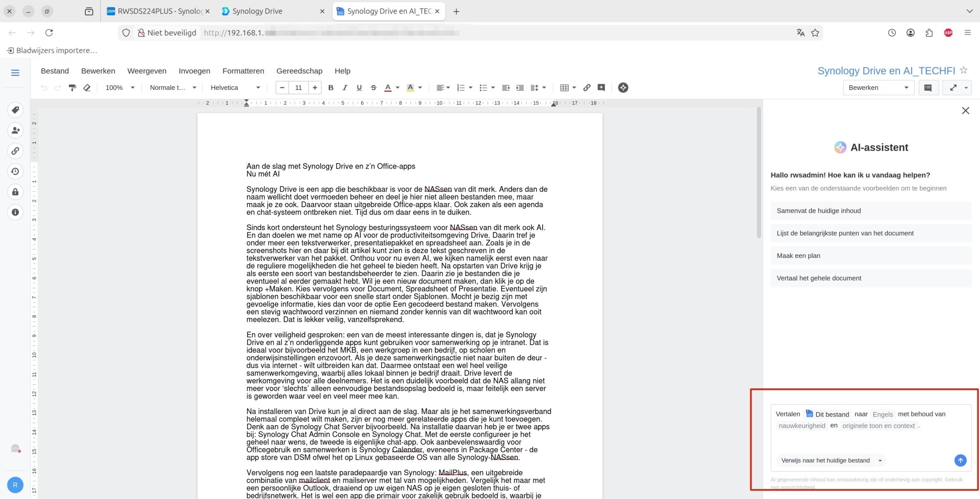The width and height of the screenshot is (980, 499).
Task: Open the Helvetica font dropdown
Action: coord(235,88)
